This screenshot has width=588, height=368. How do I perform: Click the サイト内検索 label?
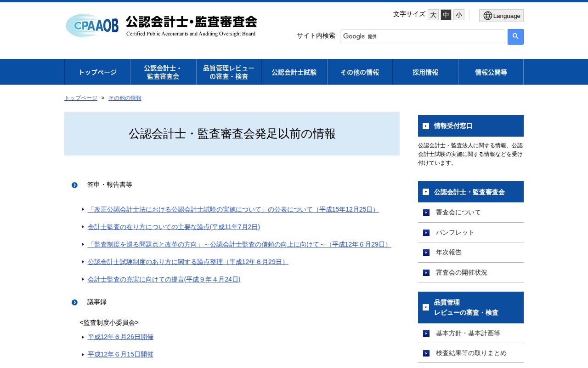[x=316, y=36]
